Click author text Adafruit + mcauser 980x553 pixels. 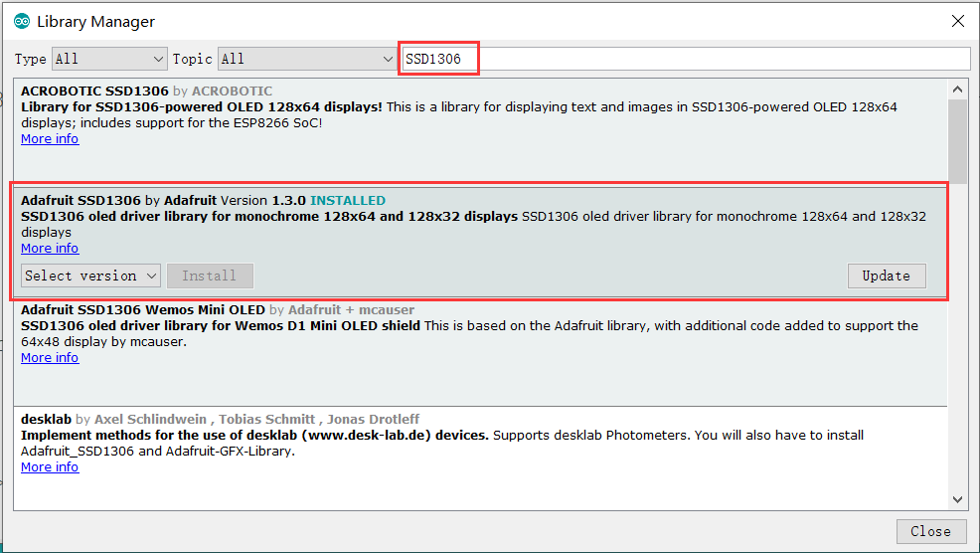coord(351,309)
